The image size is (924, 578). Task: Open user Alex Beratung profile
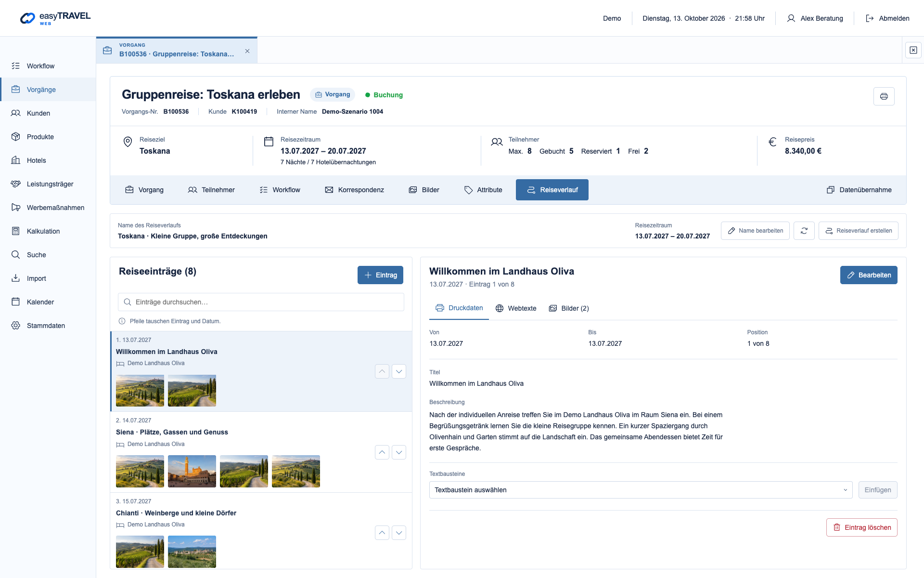point(815,18)
